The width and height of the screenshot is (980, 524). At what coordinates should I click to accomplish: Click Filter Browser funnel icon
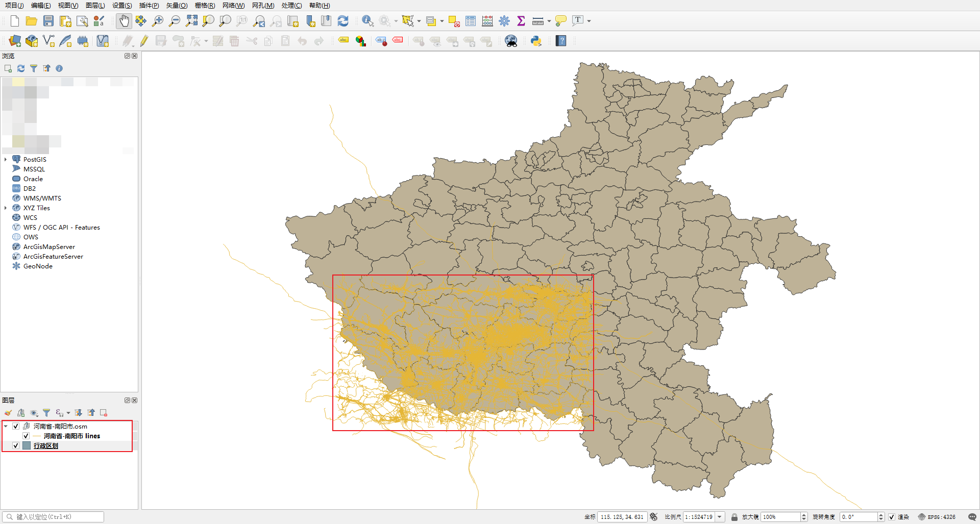pos(34,68)
